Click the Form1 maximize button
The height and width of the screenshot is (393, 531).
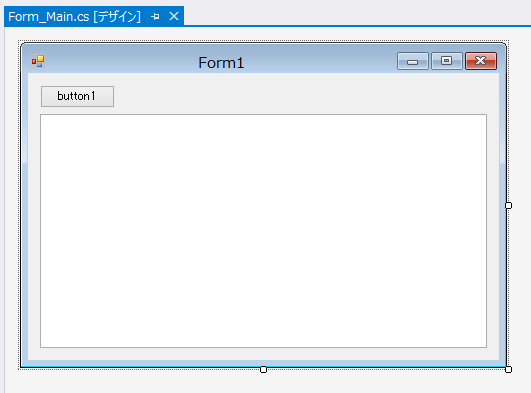[447, 61]
